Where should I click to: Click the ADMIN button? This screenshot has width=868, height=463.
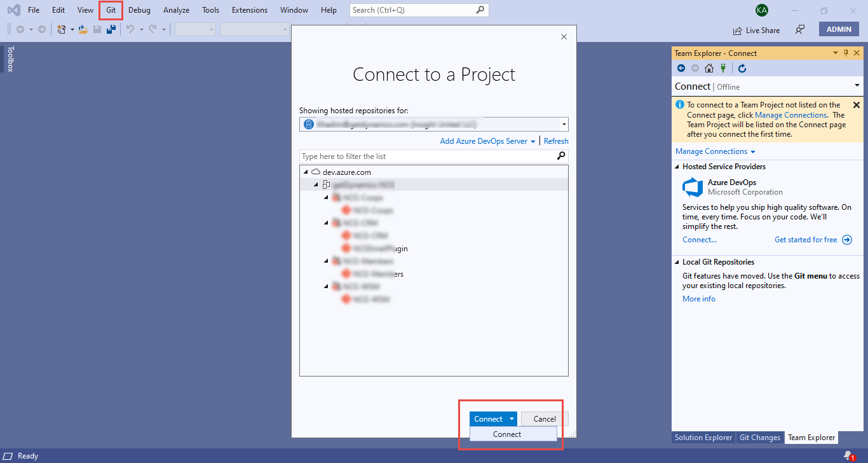pyautogui.click(x=839, y=29)
